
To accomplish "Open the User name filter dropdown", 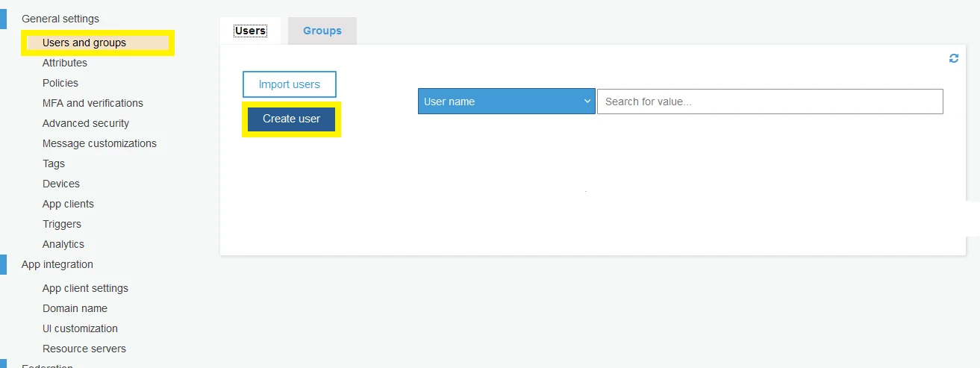I will [x=507, y=102].
